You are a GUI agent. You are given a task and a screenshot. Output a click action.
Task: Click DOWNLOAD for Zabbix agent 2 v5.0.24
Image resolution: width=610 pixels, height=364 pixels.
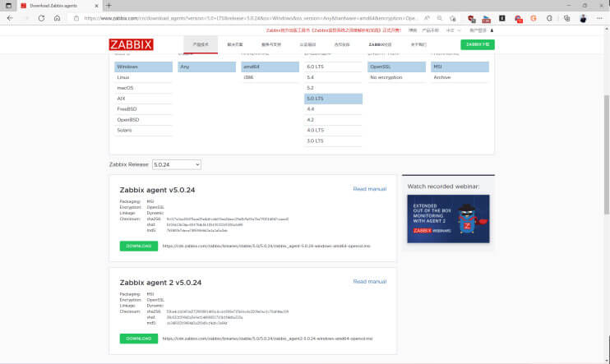[138, 339]
